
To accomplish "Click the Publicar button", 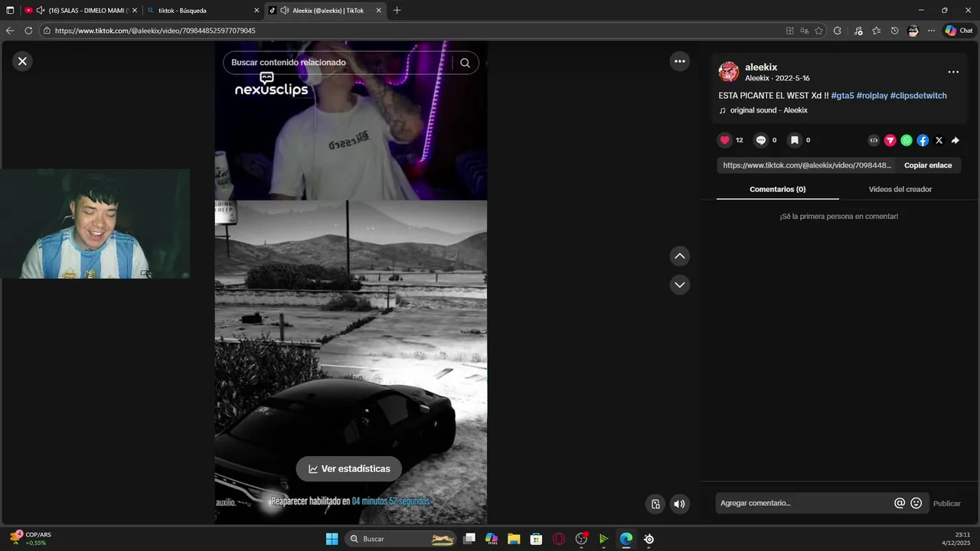I will 947,504.
